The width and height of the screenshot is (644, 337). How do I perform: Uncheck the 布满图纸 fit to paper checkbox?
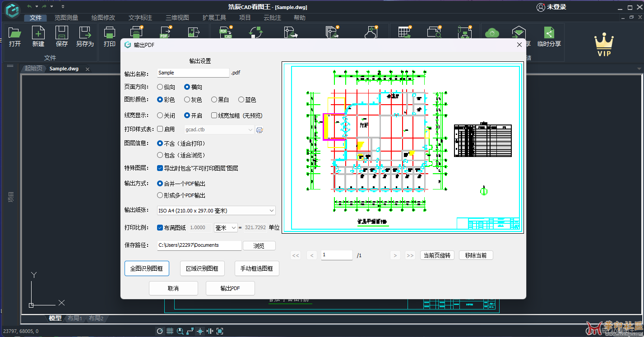[x=160, y=228]
